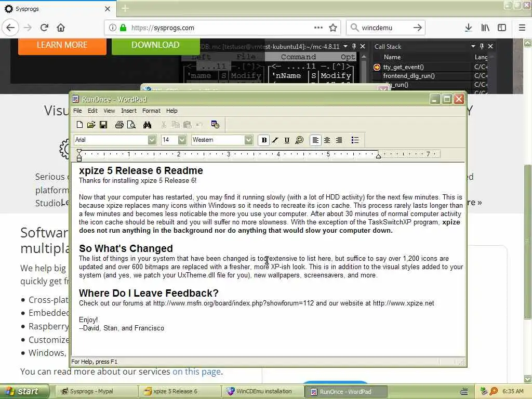Open the Help menu in WordPad

pyautogui.click(x=171, y=111)
